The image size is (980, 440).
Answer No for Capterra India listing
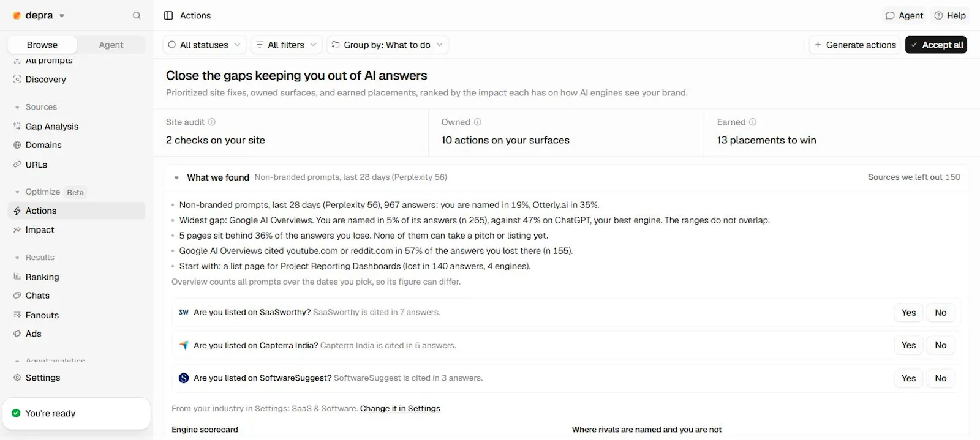pos(941,345)
